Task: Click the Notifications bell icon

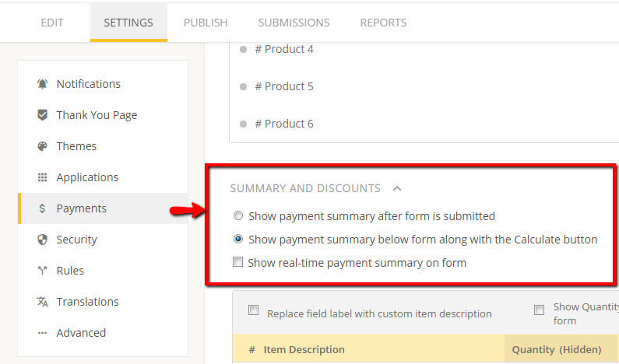Action: [42, 84]
